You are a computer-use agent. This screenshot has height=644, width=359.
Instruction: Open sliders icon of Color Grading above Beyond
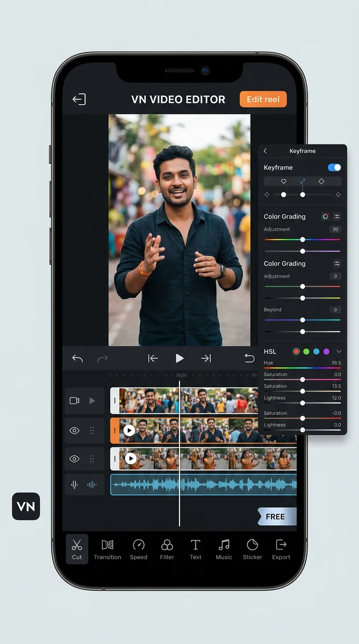click(337, 263)
